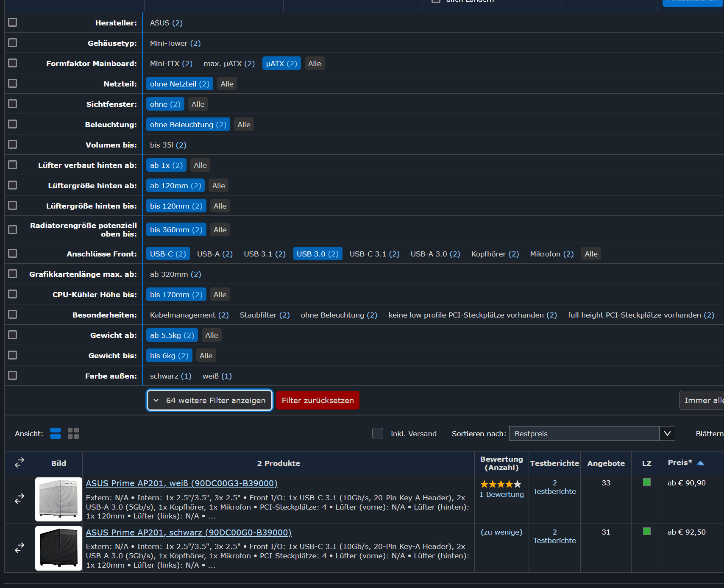Click compare arrows icon in table header

[19, 463]
